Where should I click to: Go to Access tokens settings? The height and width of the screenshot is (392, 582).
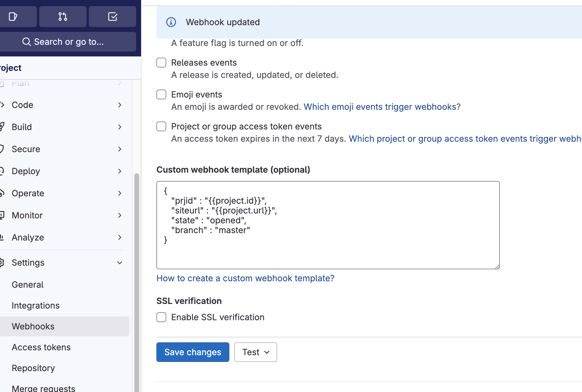point(41,347)
